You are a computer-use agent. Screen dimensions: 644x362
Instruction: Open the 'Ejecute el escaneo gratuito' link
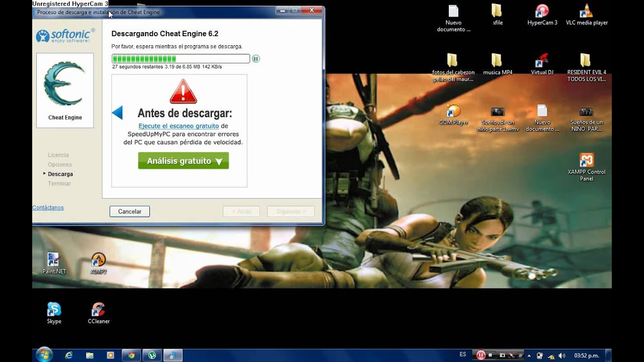(179, 126)
